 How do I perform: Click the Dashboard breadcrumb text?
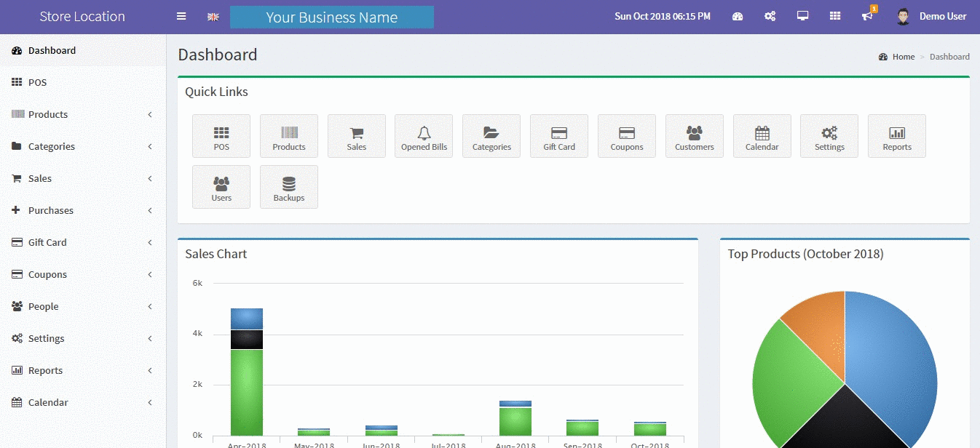tap(949, 57)
